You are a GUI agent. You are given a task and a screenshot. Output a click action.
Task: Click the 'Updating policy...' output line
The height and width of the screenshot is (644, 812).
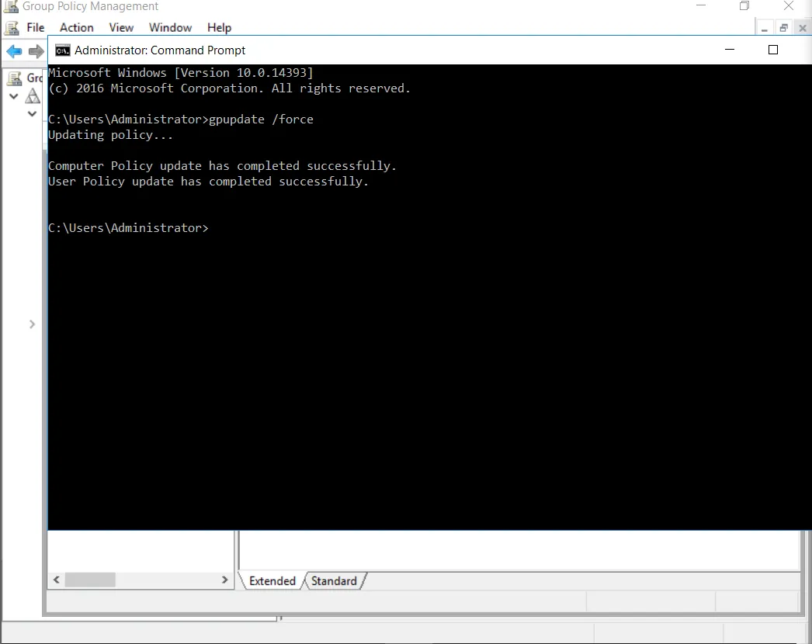[x=110, y=135]
